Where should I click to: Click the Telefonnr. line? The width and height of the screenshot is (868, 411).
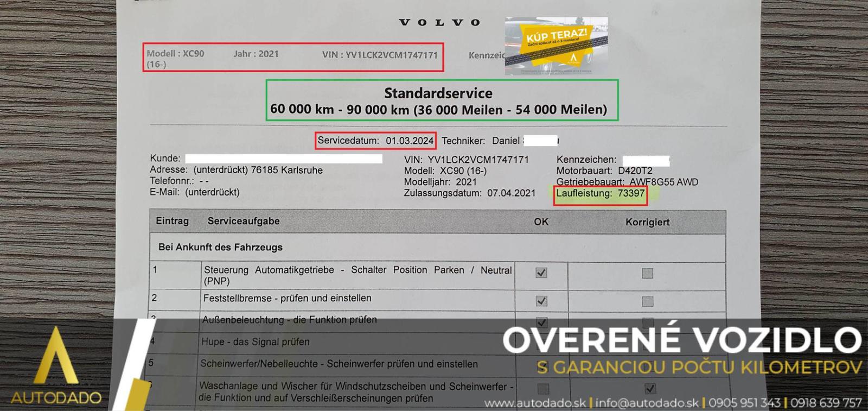[180, 181]
